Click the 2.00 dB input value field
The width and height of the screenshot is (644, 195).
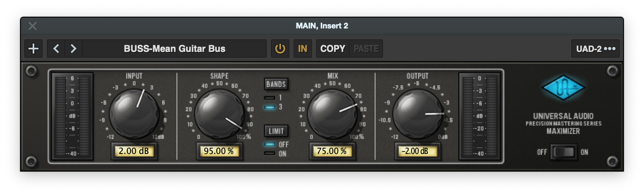click(x=134, y=151)
